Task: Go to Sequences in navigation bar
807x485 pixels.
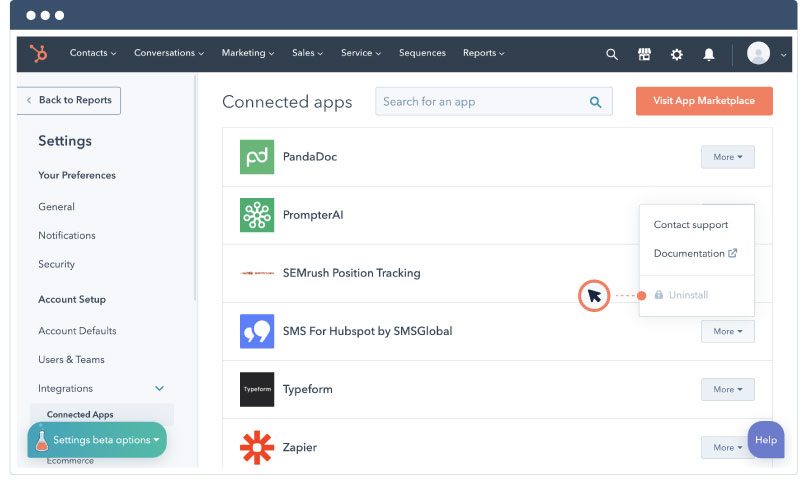Action: 422,53
